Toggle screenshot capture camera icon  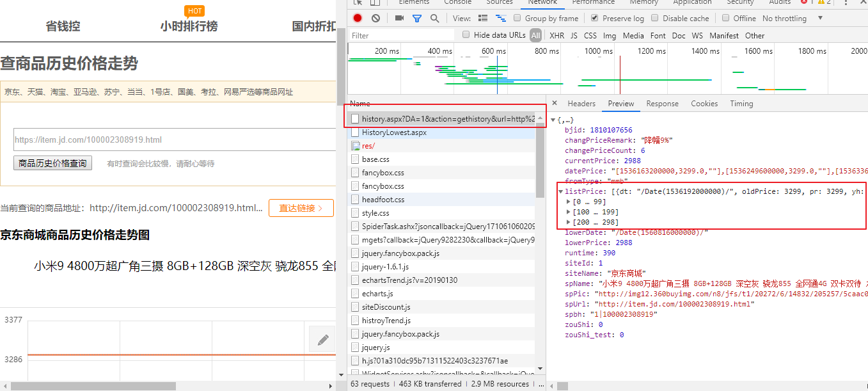click(x=399, y=19)
